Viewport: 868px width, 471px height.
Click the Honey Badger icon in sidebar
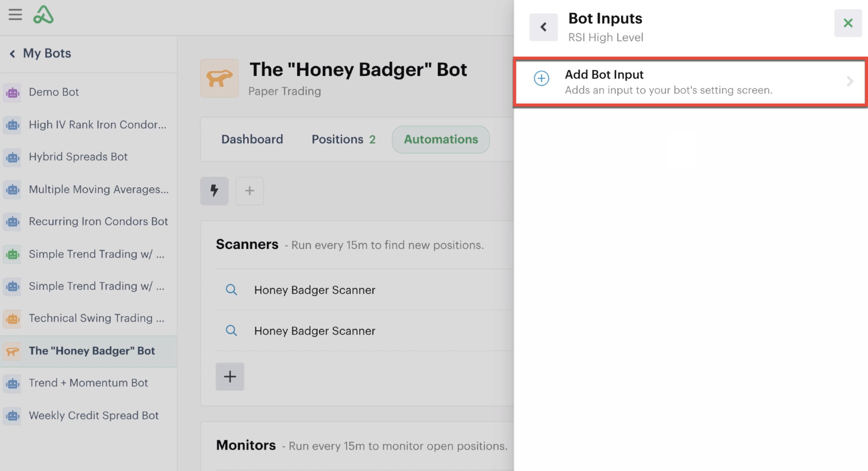12,351
